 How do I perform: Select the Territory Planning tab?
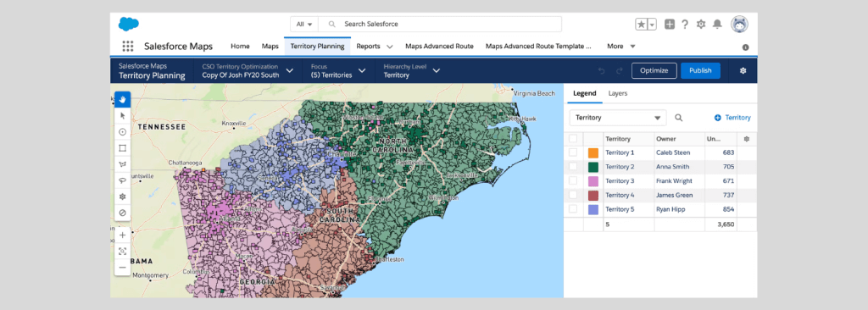tap(317, 47)
